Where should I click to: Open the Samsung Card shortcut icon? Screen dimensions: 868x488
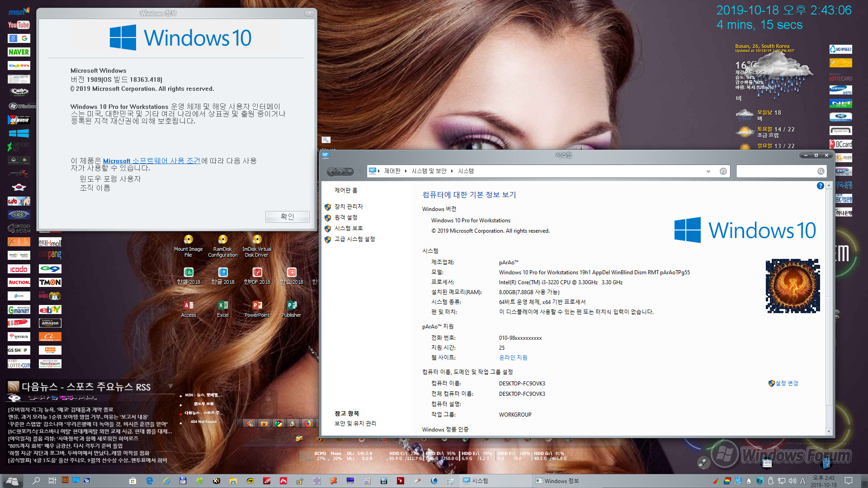point(840,90)
